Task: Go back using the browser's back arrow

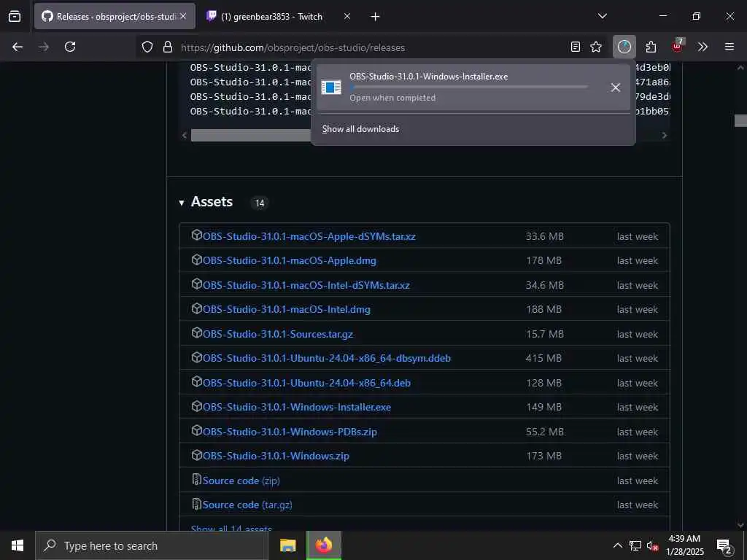Action: [18, 47]
